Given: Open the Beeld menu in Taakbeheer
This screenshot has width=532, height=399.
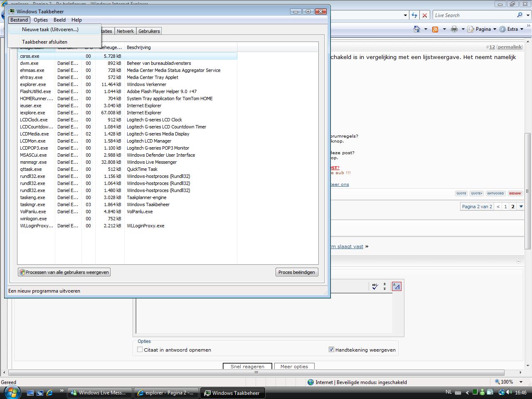Looking at the screenshot, I should (59, 20).
